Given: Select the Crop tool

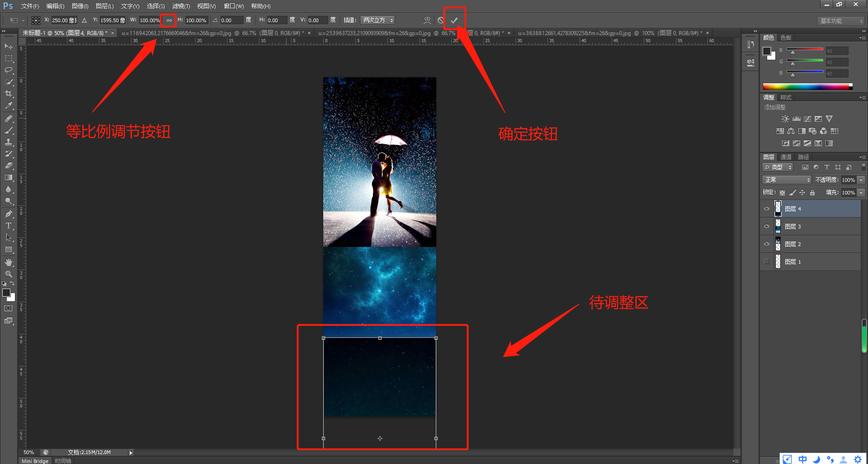Looking at the screenshot, I should (9, 94).
